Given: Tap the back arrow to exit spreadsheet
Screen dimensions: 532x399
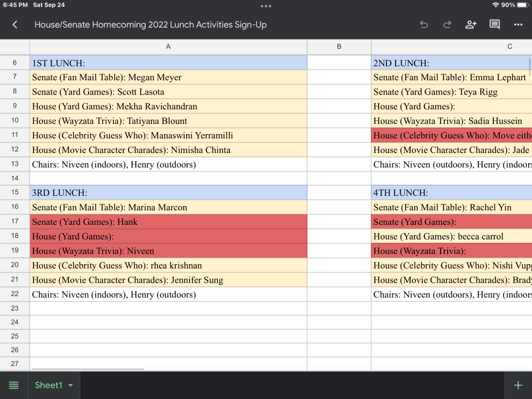Looking at the screenshot, I should pos(15,25).
